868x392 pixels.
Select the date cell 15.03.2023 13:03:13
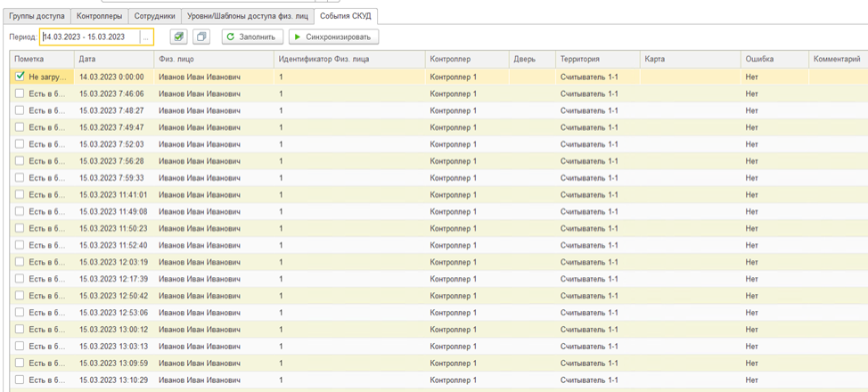point(113,346)
